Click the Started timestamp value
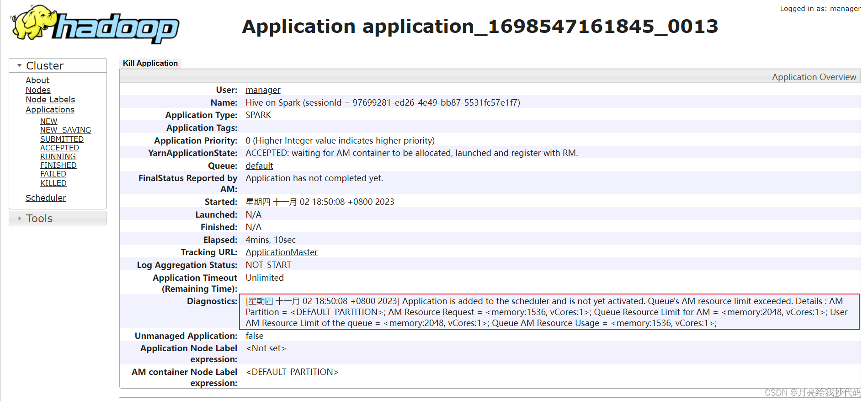 (x=320, y=202)
